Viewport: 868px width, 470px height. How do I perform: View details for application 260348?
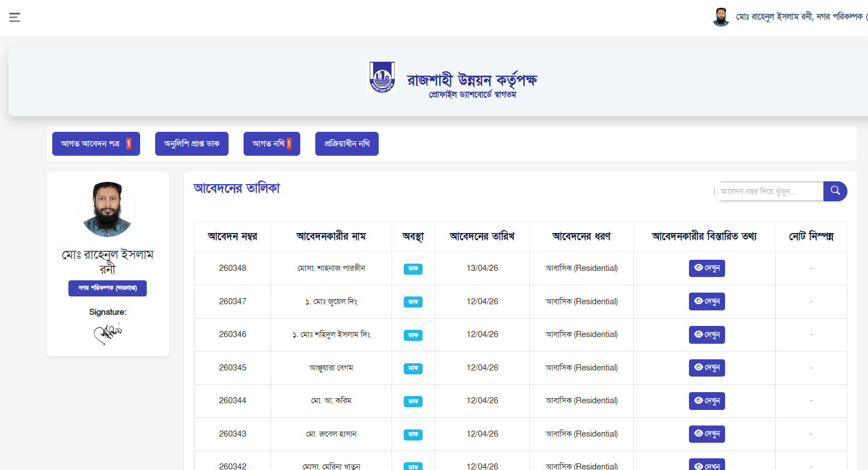click(706, 268)
